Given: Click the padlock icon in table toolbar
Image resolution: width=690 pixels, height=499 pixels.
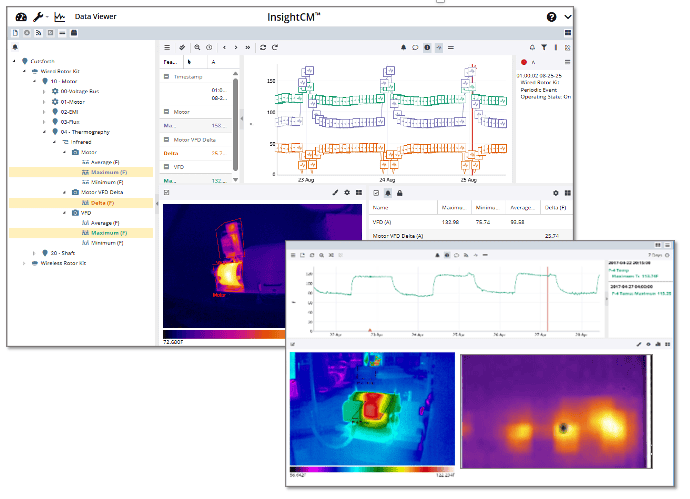Looking at the screenshot, I should (400, 191).
